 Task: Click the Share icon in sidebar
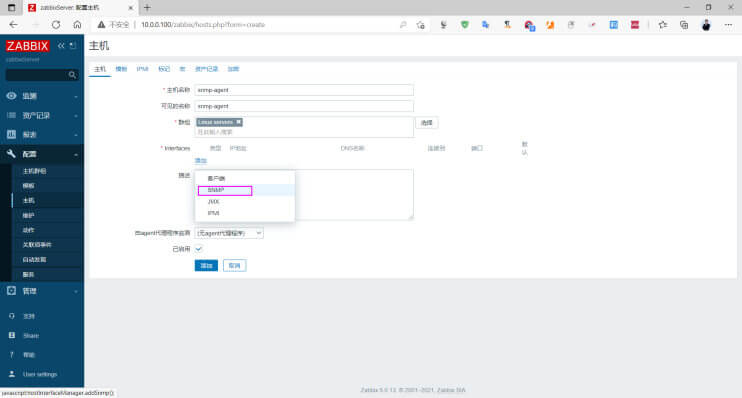coord(12,335)
